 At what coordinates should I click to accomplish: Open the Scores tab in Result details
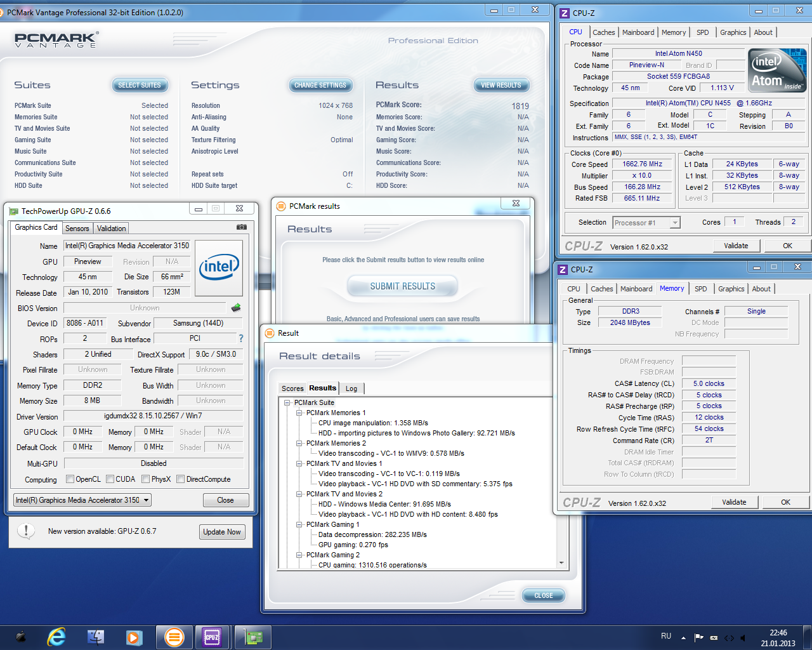(292, 388)
